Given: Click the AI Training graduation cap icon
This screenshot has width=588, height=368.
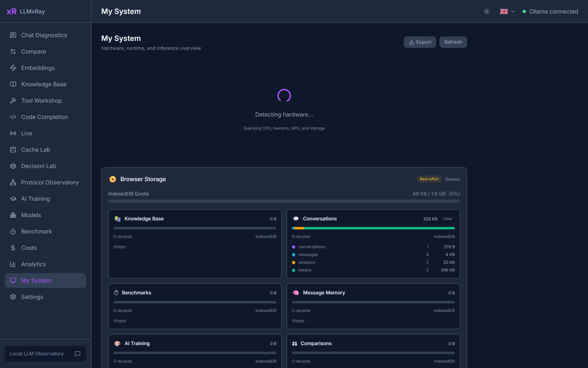Looking at the screenshot, I should (x=13, y=199).
